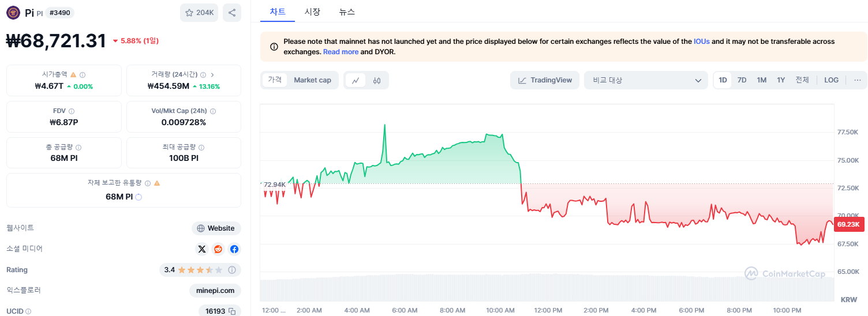
Task: Follow the IOUs link in notice
Action: click(702, 42)
